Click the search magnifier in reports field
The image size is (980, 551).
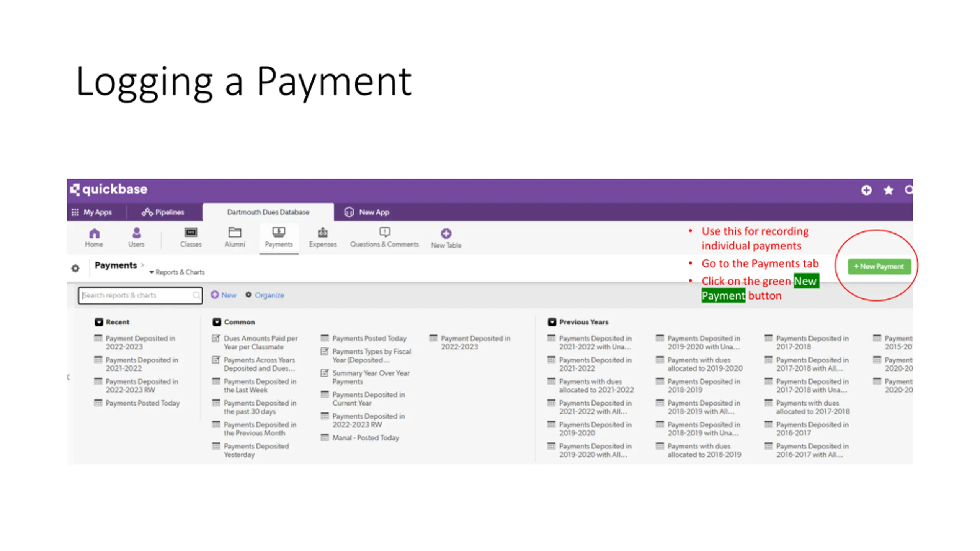(196, 295)
